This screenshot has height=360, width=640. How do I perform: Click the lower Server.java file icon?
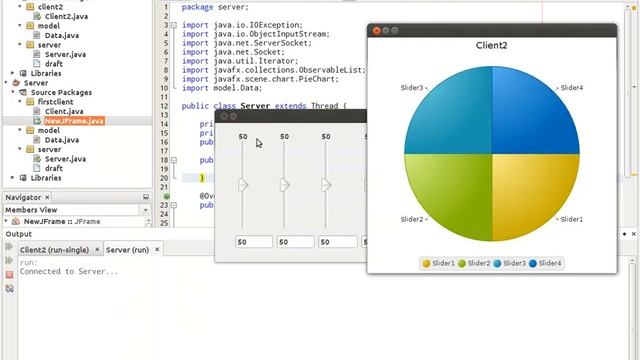(x=37, y=159)
